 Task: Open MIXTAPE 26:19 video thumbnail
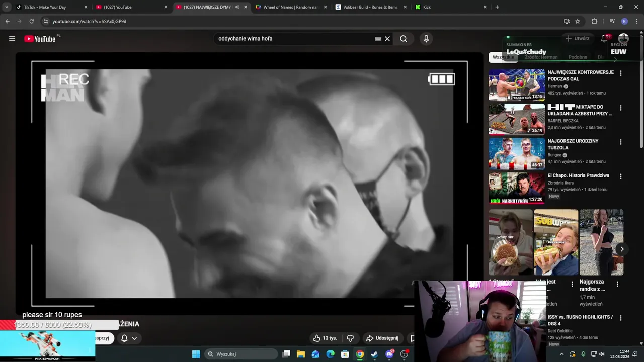tap(517, 120)
